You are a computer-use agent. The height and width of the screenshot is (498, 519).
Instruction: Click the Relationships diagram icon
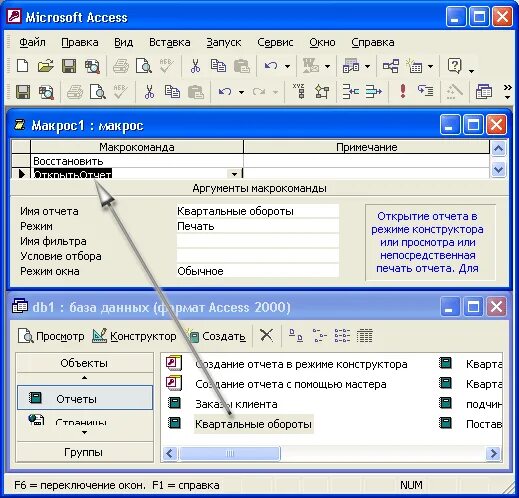click(391, 66)
